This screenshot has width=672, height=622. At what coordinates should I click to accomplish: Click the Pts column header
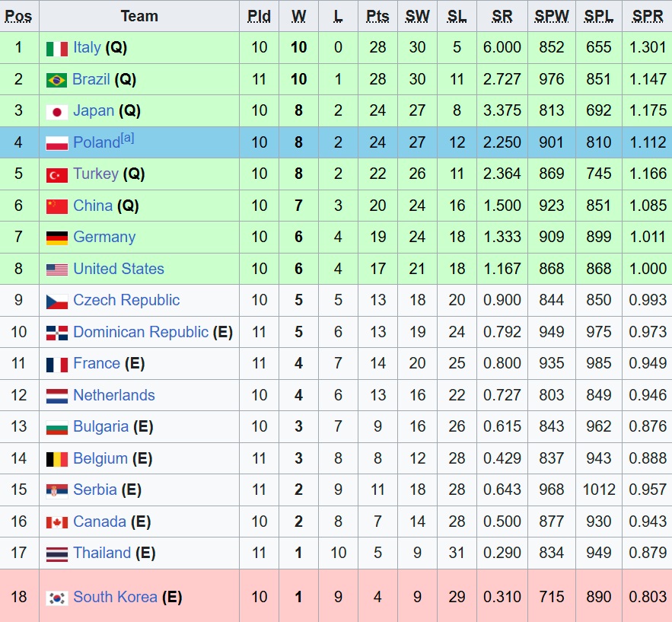coord(377,16)
